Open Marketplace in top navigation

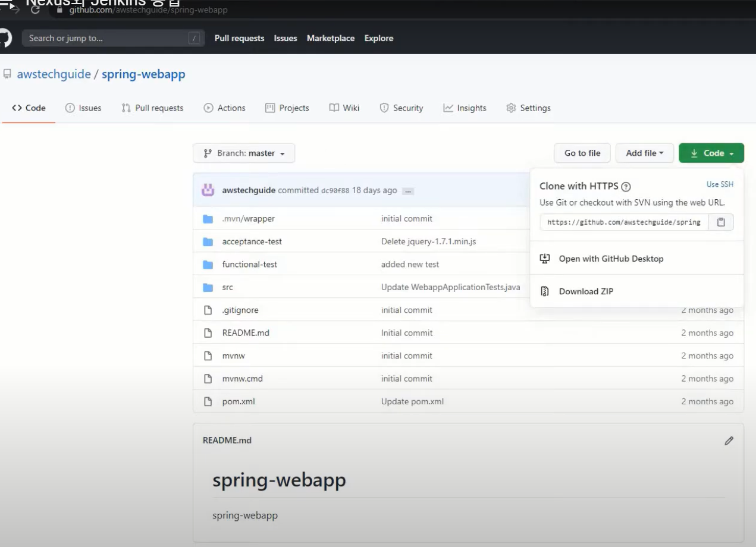click(x=331, y=38)
